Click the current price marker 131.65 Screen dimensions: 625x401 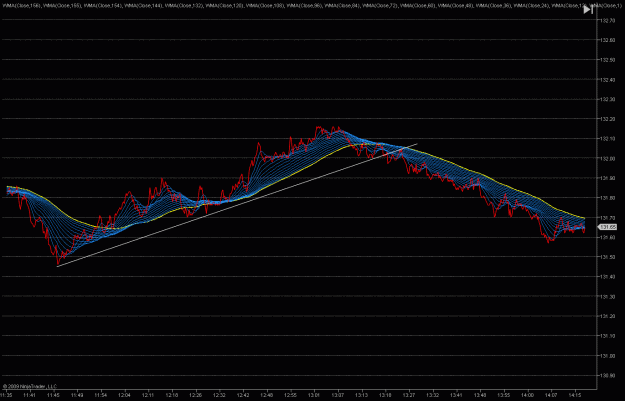[607, 227]
